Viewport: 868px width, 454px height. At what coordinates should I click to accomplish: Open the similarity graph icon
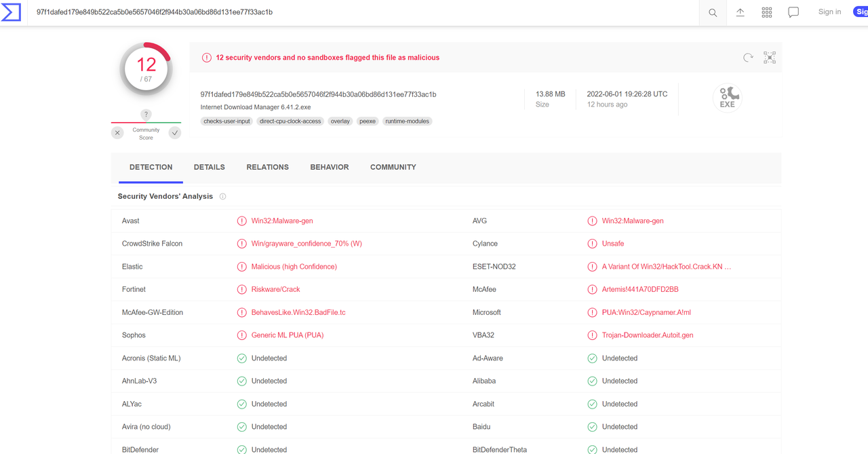pos(770,58)
